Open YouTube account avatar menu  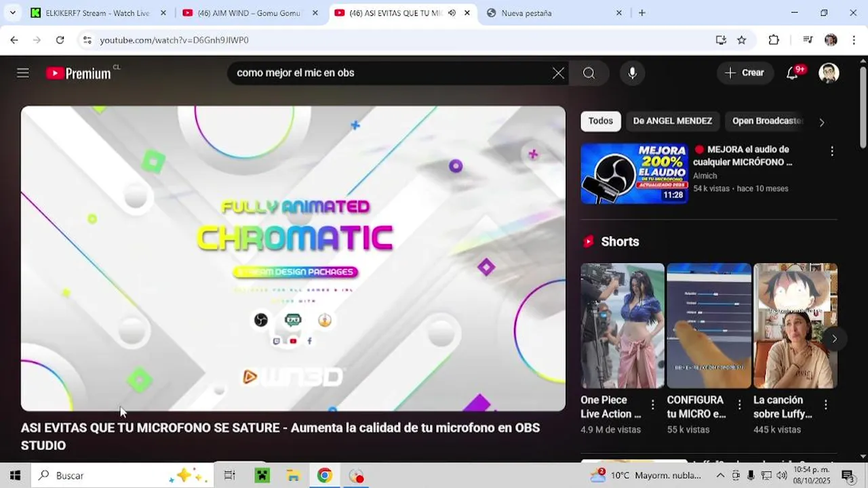tap(829, 73)
